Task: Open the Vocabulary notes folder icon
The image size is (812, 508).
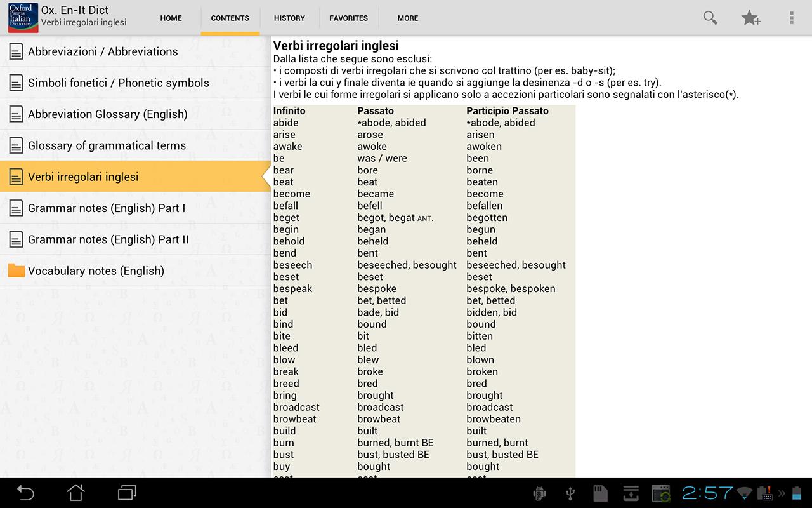Action: pos(16,271)
